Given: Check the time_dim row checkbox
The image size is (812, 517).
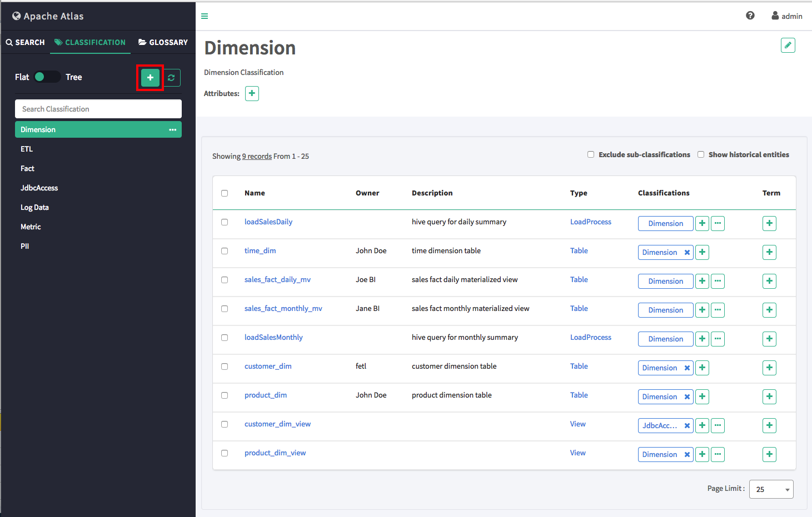Looking at the screenshot, I should click(x=225, y=251).
